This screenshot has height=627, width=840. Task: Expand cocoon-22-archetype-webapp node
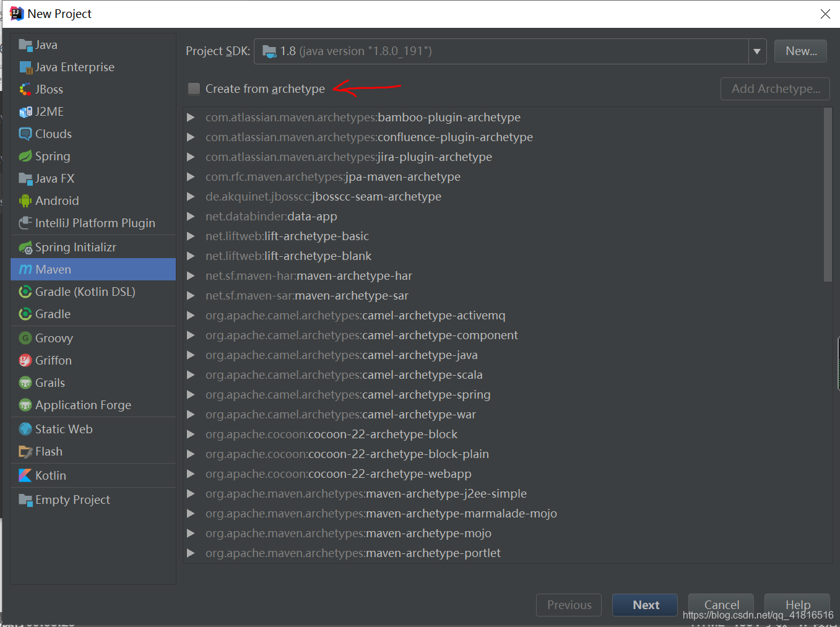coord(191,473)
